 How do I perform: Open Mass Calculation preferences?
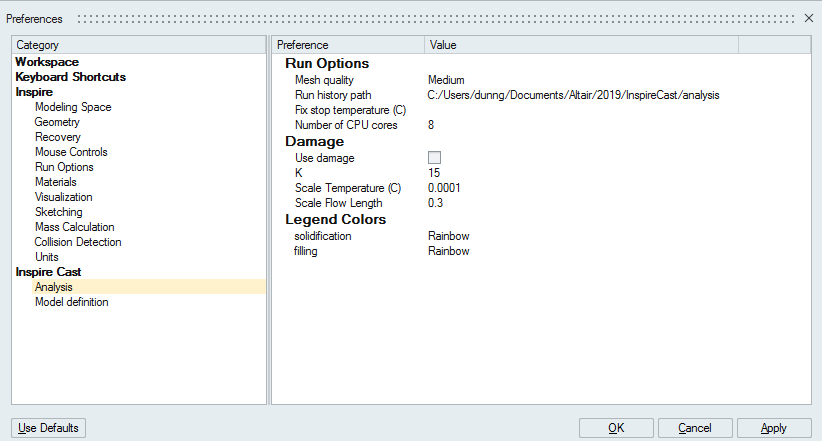[74, 227]
